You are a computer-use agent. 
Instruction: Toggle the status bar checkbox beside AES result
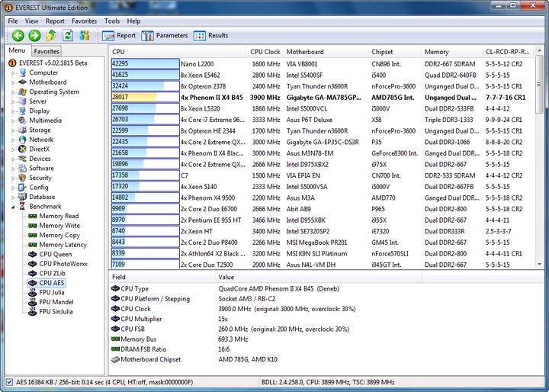[9, 382]
